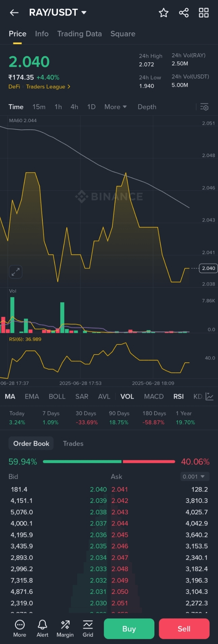Image resolution: width=218 pixels, height=644 pixels.
Task: Open Grid trading shortcut
Action: tap(88, 628)
